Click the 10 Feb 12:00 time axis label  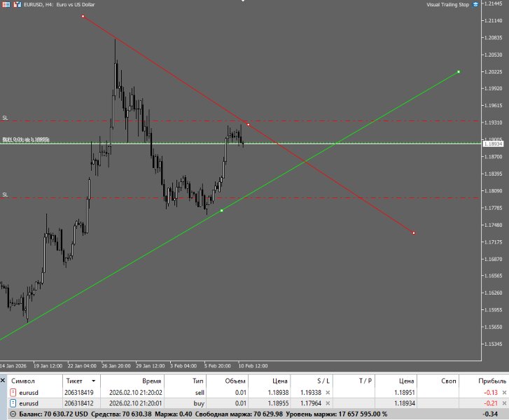(253, 366)
